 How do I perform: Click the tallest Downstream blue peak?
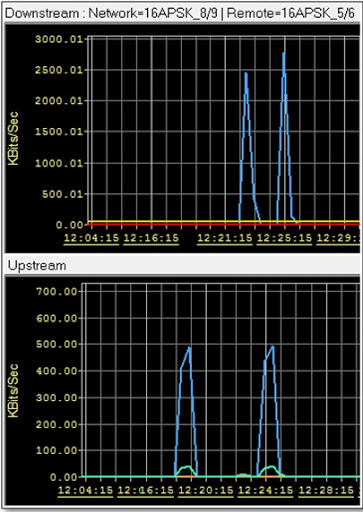tap(284, 53)
